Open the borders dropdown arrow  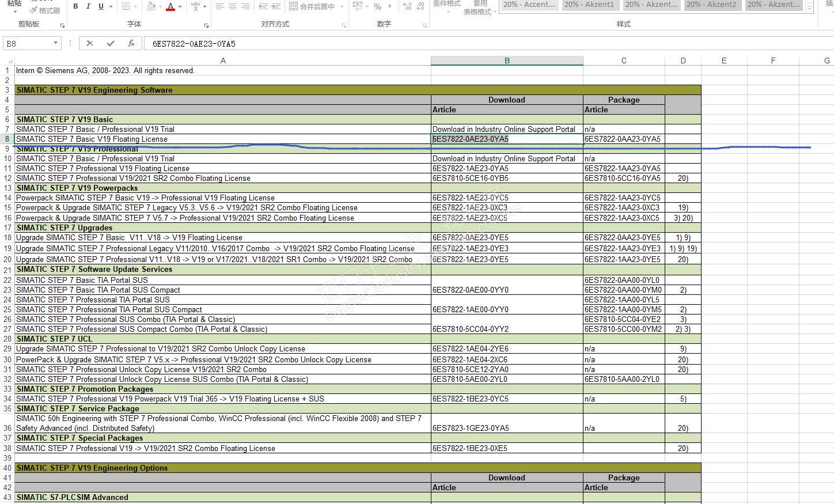[x=135, y=6]
